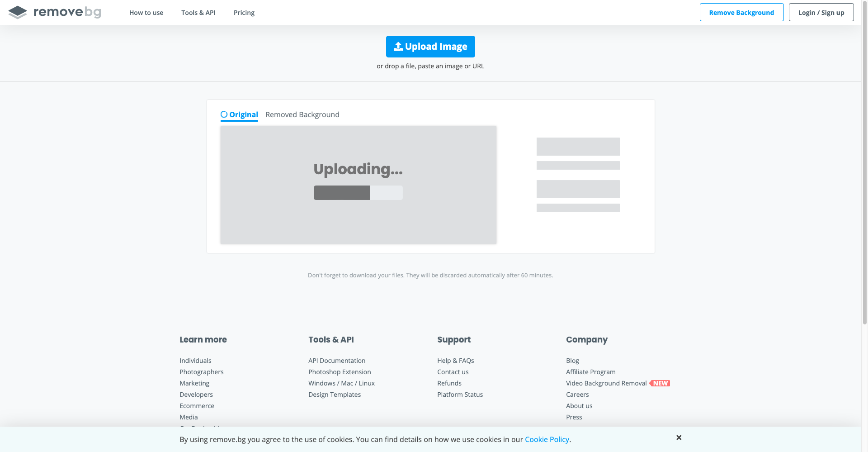
Task: Click the remove.bg logo
Action: pos(55,12)
